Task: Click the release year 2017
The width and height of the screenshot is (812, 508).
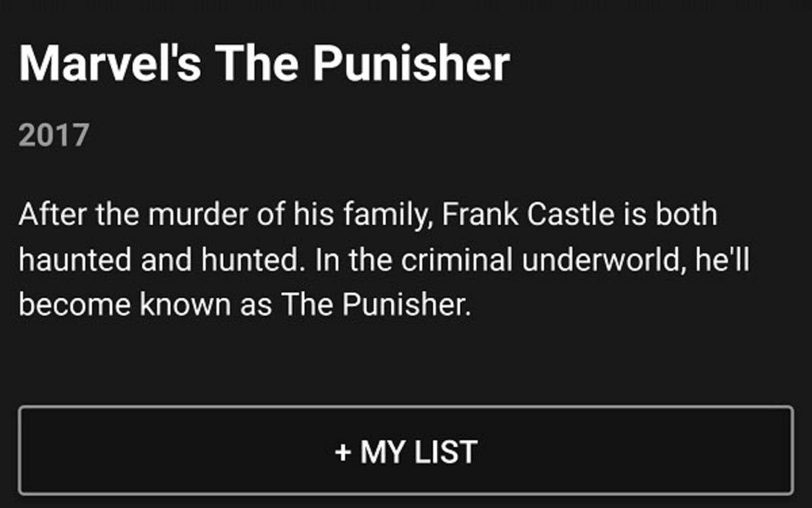Action: click(x=53, y=135)
